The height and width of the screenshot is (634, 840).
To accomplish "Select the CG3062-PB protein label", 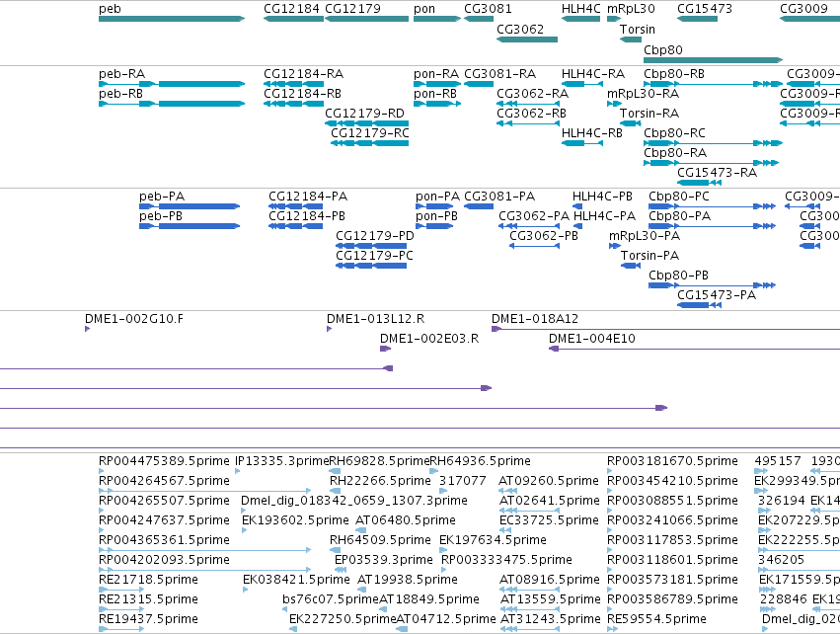I will [544, 236].
